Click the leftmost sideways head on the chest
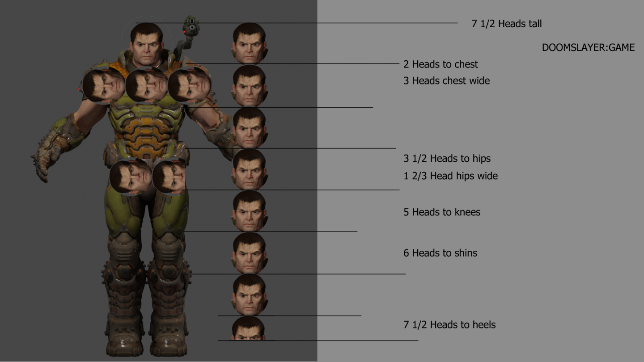 coord(104,85)
